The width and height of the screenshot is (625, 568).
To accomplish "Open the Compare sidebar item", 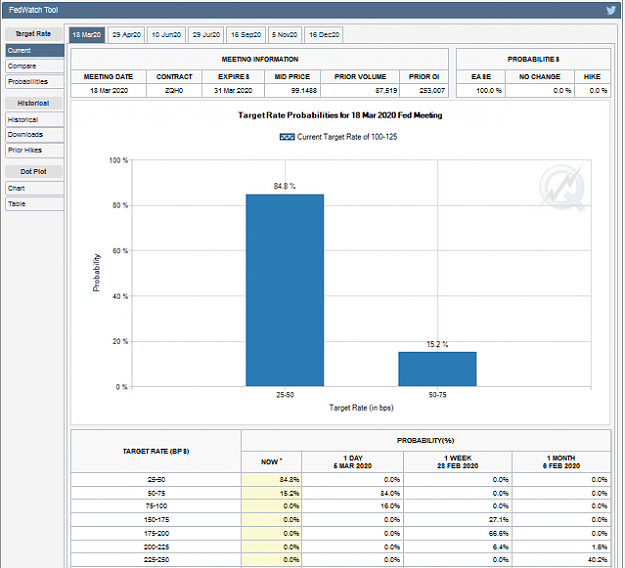I will pos(35,66).
